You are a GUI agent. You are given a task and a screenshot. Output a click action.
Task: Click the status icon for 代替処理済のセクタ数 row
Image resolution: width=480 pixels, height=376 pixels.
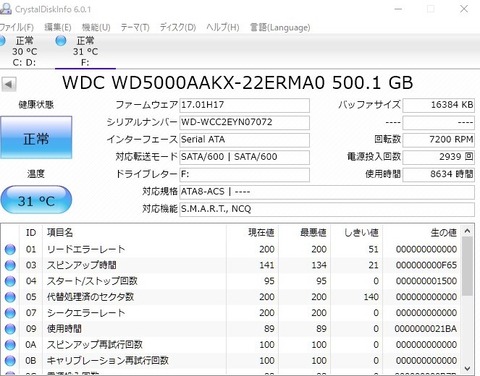pos(10,297)
